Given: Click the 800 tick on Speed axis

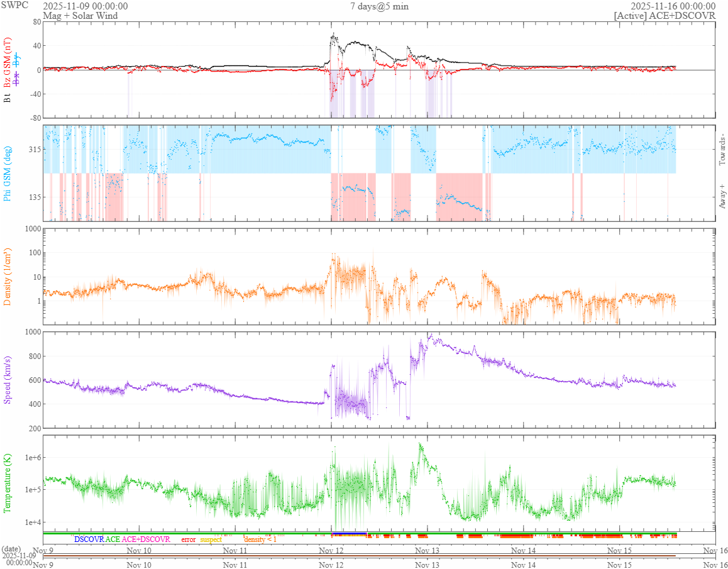Looking at the screenshot, I should pos(34,356).
